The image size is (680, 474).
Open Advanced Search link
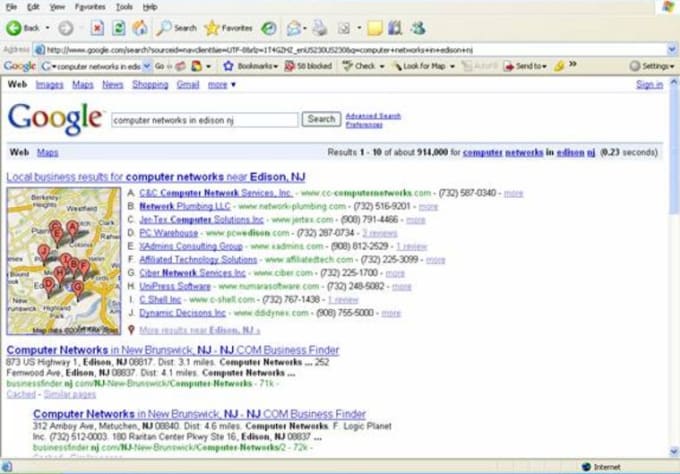click(373, 116)
